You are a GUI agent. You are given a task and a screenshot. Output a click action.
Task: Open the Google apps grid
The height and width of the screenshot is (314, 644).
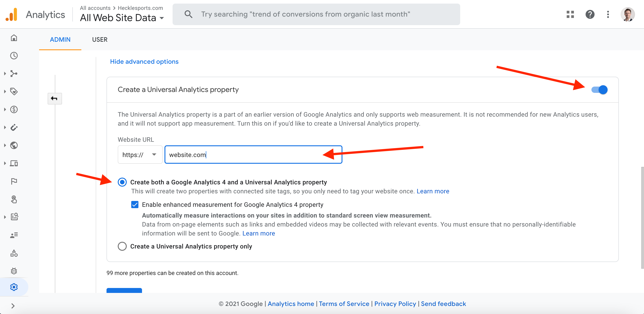[570, 15]
